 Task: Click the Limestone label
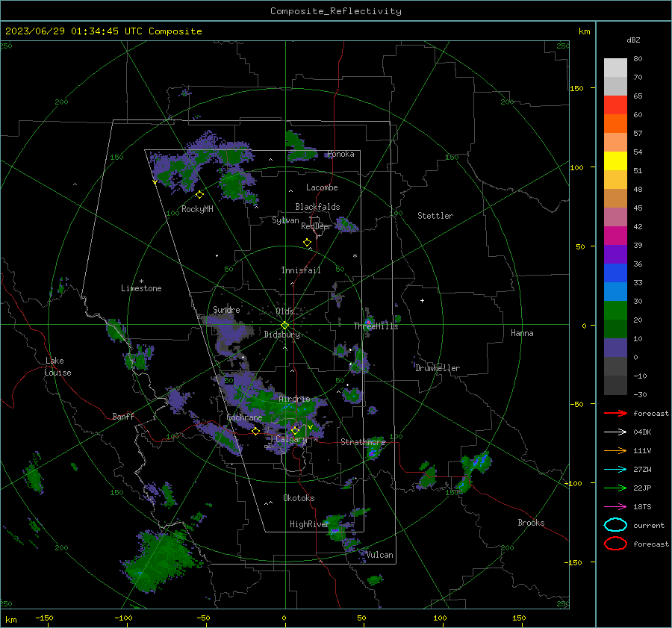(141, 288)
